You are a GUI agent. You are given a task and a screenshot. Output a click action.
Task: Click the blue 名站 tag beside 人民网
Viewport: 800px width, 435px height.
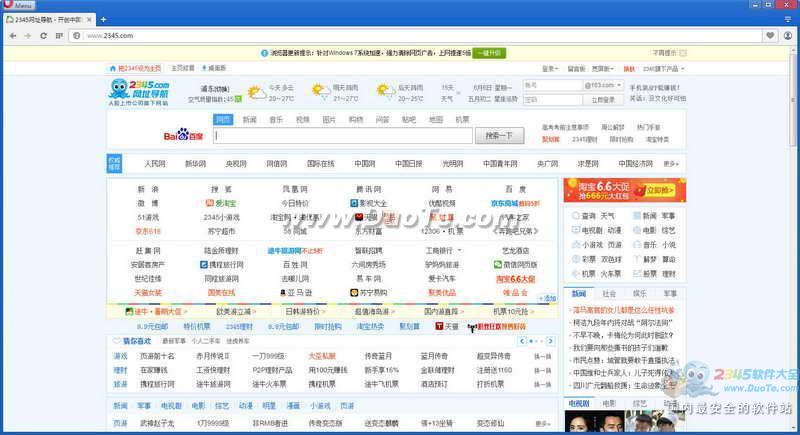pyautogui.click(x=114, y=164)
